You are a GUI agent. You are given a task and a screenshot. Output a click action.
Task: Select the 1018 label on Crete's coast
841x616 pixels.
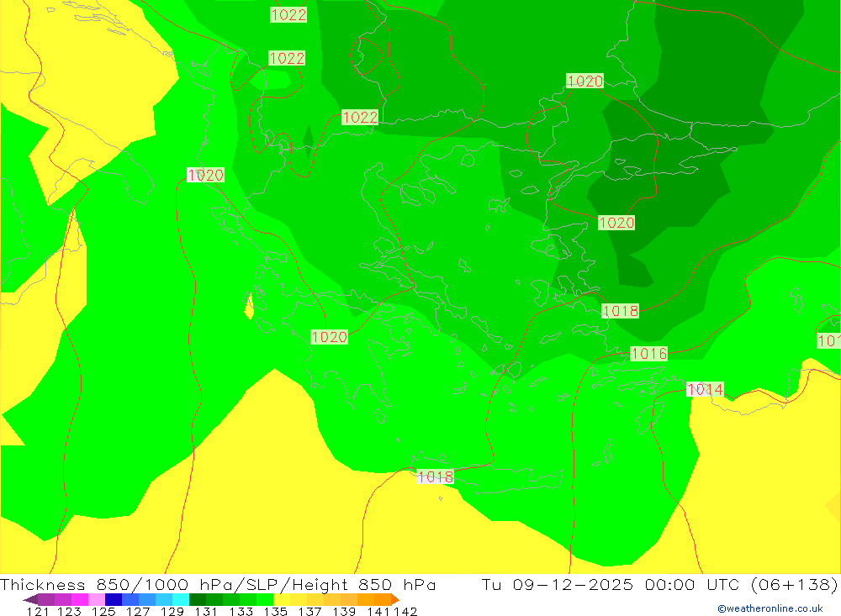click(435, 476)
